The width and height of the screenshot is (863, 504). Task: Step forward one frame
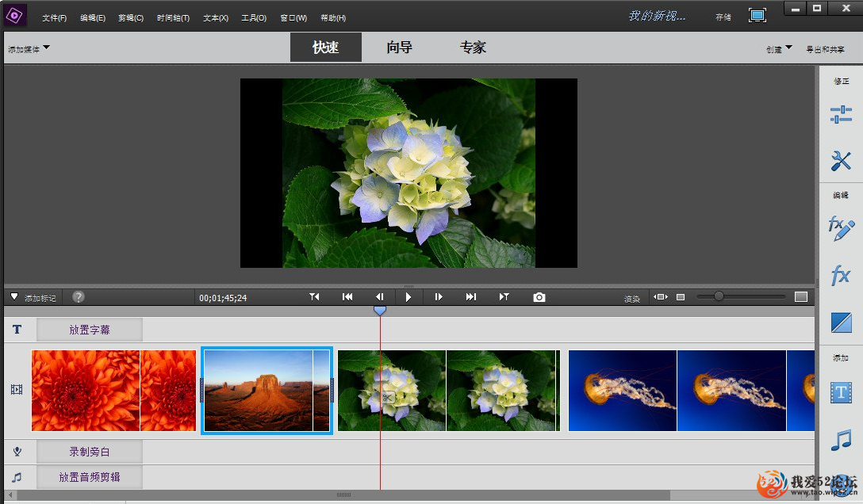(438, 297)
